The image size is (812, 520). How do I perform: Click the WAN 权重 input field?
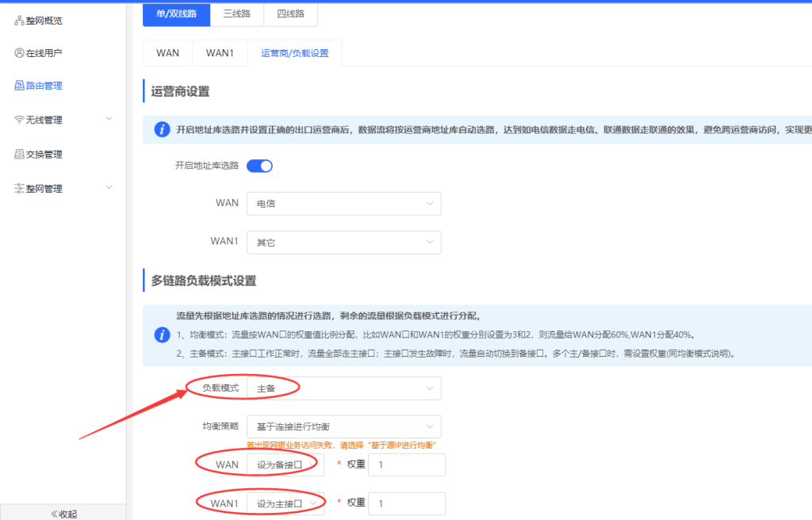tap(406, 465)
